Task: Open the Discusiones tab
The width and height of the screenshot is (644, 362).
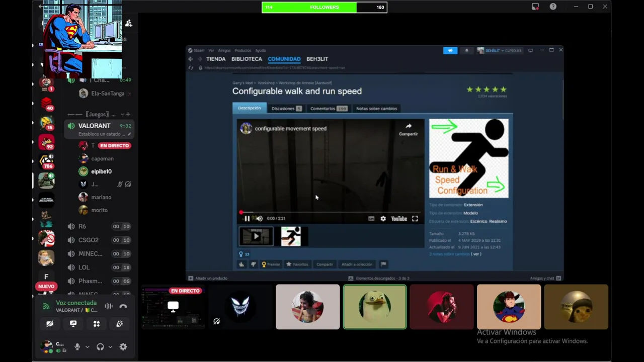Action: 286,109
